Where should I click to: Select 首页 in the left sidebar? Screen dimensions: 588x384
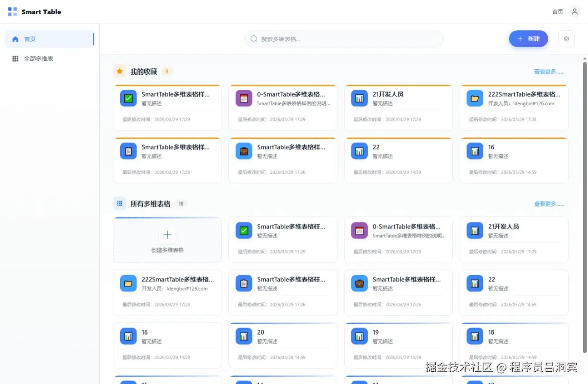[x=50, y=39]
